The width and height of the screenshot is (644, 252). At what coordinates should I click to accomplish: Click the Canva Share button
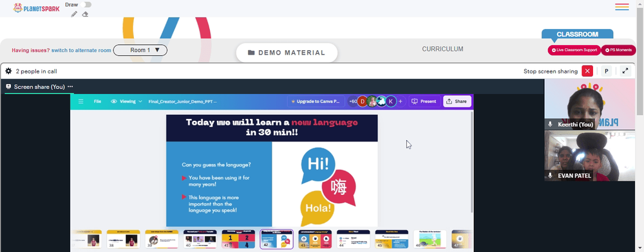pos(457,101)
